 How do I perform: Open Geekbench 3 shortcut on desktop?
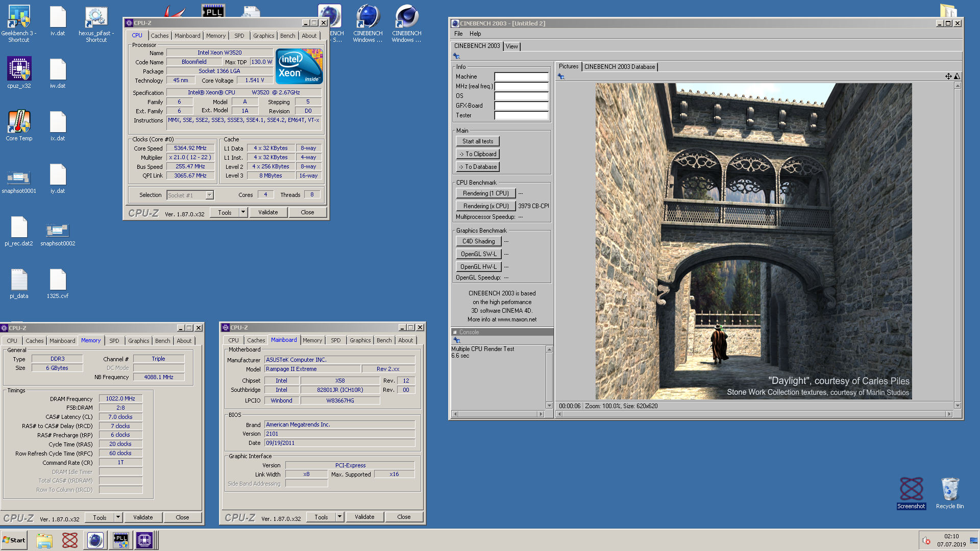[x=19, y=23]
